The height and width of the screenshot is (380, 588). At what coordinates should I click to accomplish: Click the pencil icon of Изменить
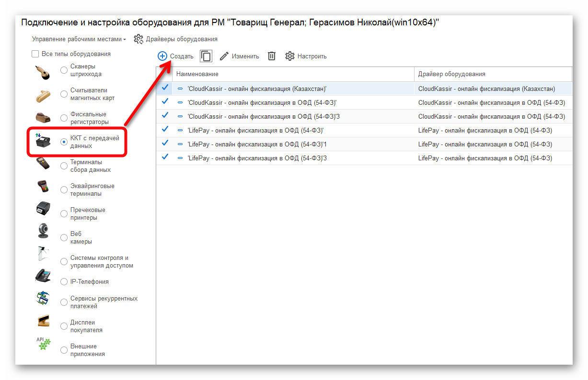224,56
